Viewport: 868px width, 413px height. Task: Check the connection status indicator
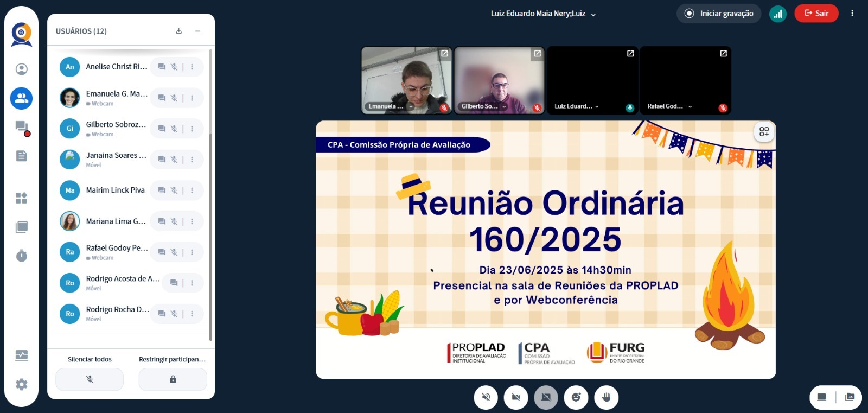coord(777,14)
